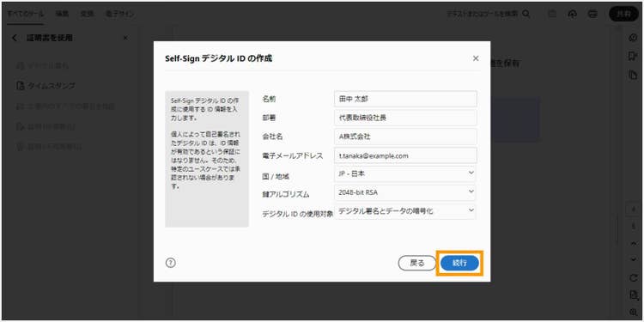Click the 名前 field containing 田中 太郎
The height and width of the screenshot is (322, 644).
[x=405, y=99]
